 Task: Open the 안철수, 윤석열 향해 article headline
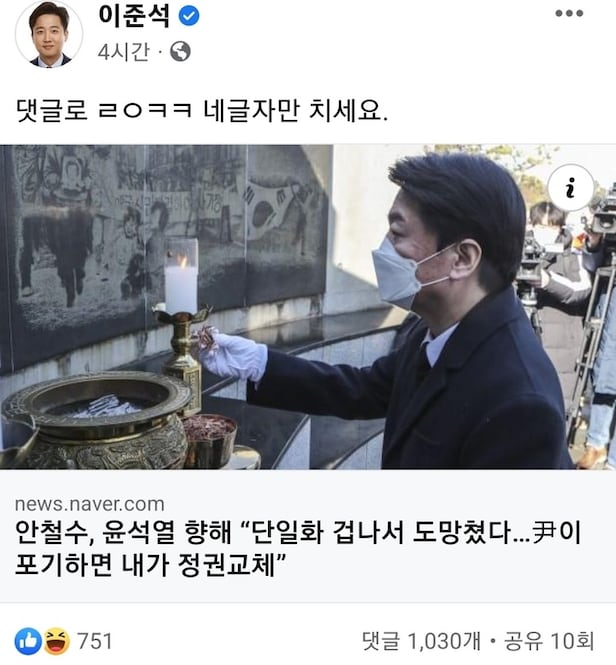coord(298,548)
